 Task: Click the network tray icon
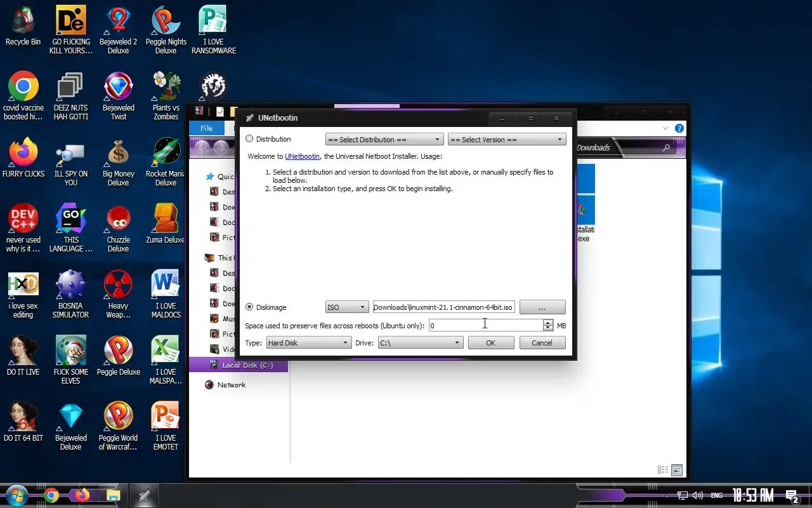[x=682, y=495]
